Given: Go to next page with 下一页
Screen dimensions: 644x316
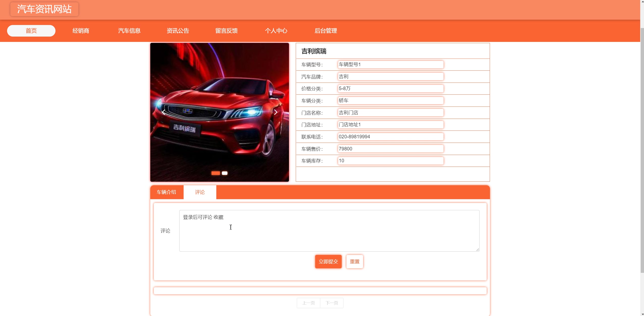Looking at the screenshot, I should point(332,303).
